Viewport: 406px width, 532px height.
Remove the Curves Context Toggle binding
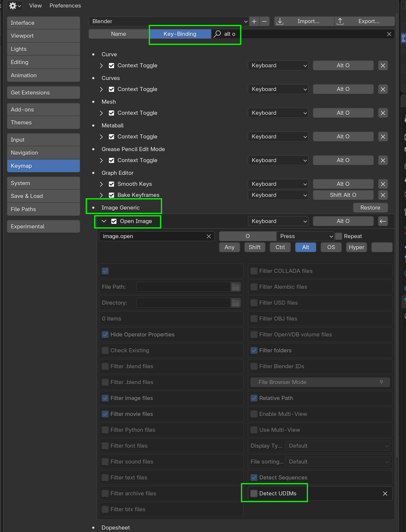click(383, 89)
